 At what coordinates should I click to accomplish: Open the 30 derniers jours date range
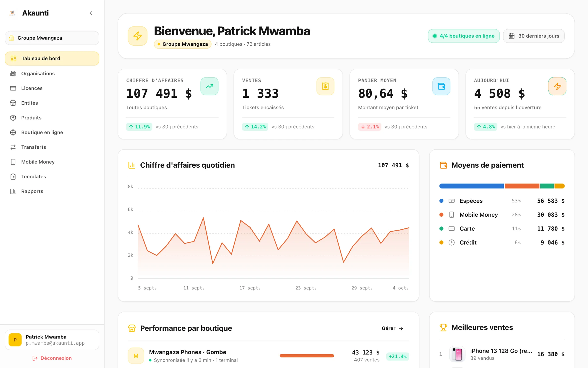534,36
